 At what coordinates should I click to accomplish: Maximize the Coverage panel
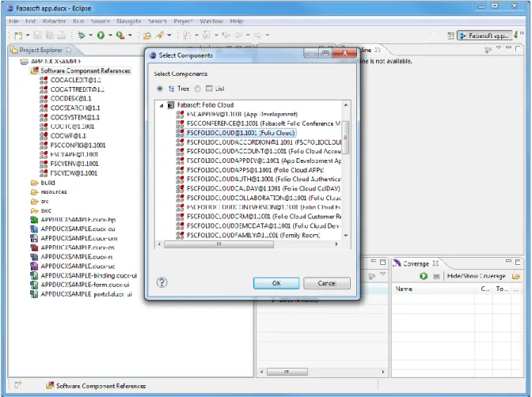pyautogui.click(x=518, y=262)
